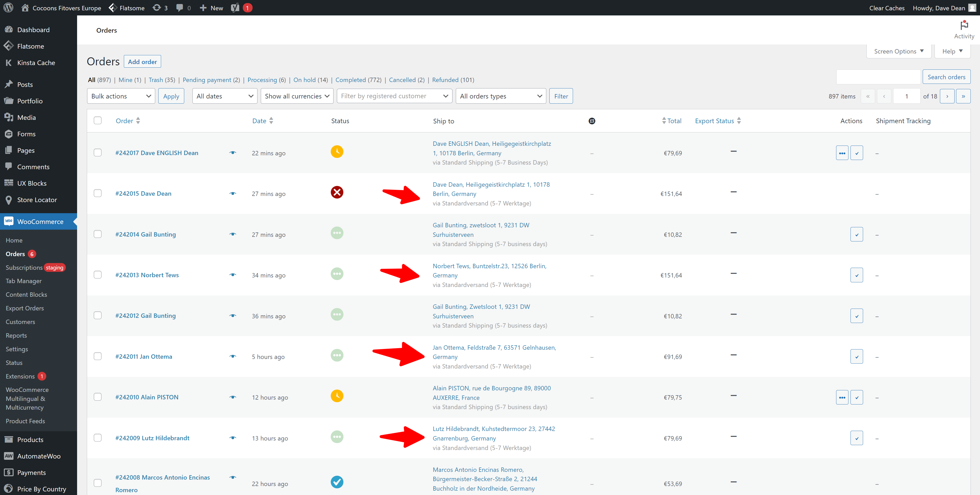This screenshot has width=980, height=495.
Task: Click the notes column header icon
Action: tap(591, 121)
